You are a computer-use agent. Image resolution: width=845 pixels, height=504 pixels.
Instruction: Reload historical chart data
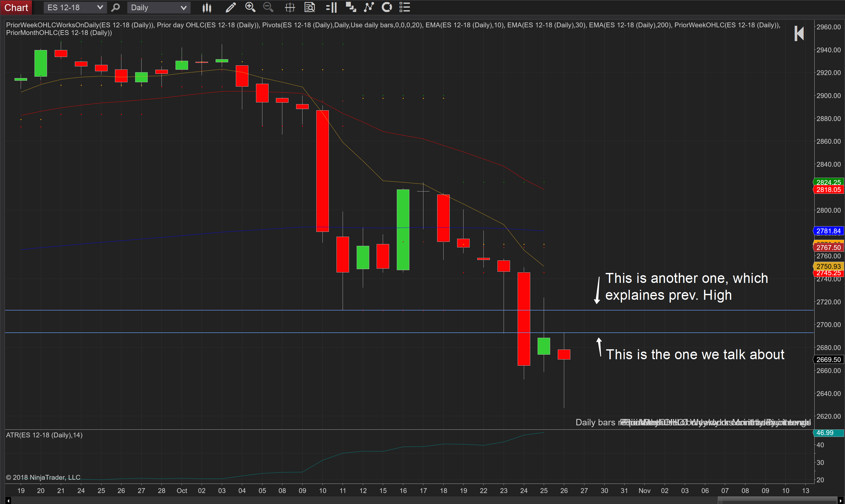(387, 7)
